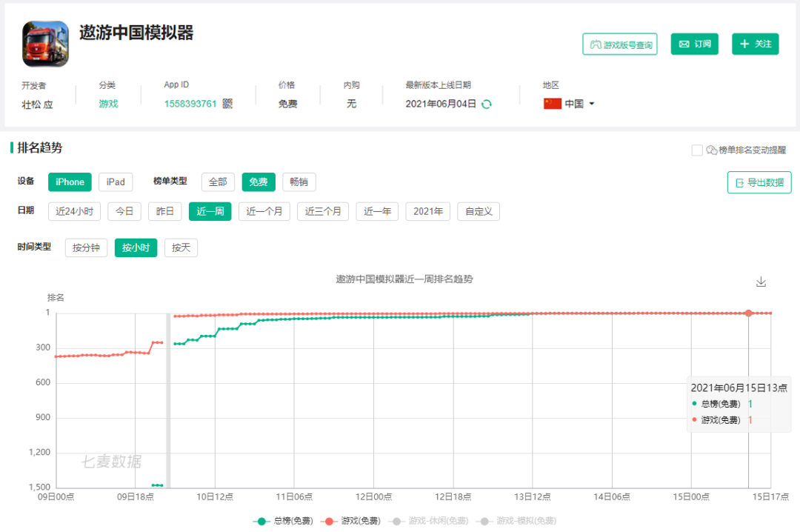The width and height of the screenshot is (800, 532).
Task: Click the 13日12点 x-axis label
Action: [532, 496]
